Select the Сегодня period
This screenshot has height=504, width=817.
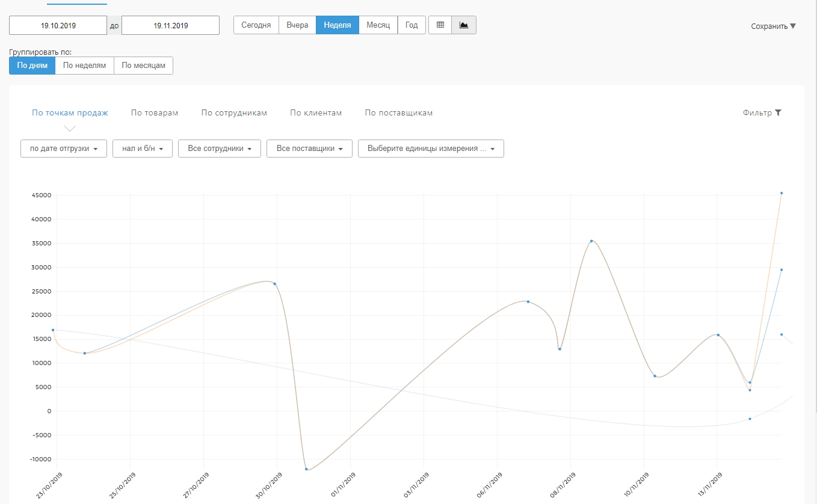256,25
